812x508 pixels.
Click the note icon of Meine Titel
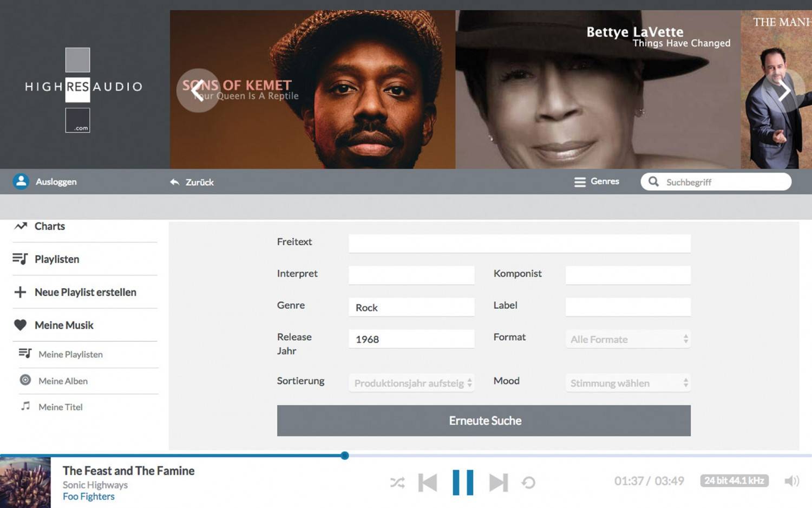coord(25,406)
